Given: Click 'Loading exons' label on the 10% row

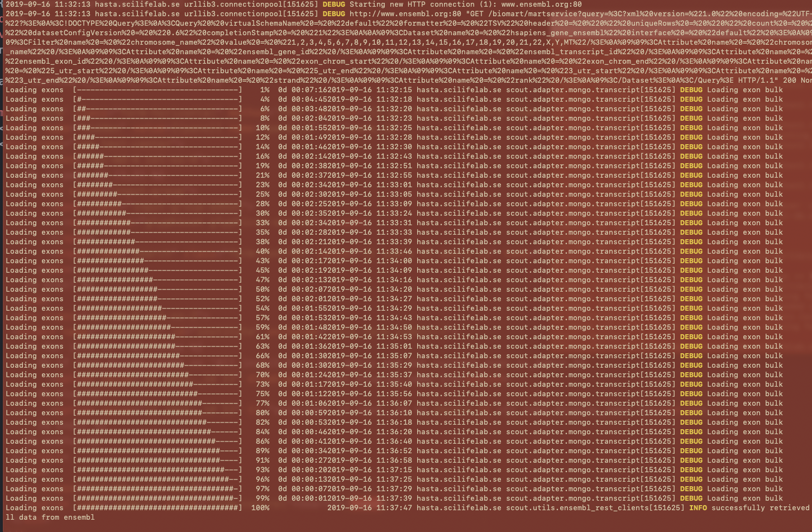Looking at the screenshot, I should (x=35, y=128).
